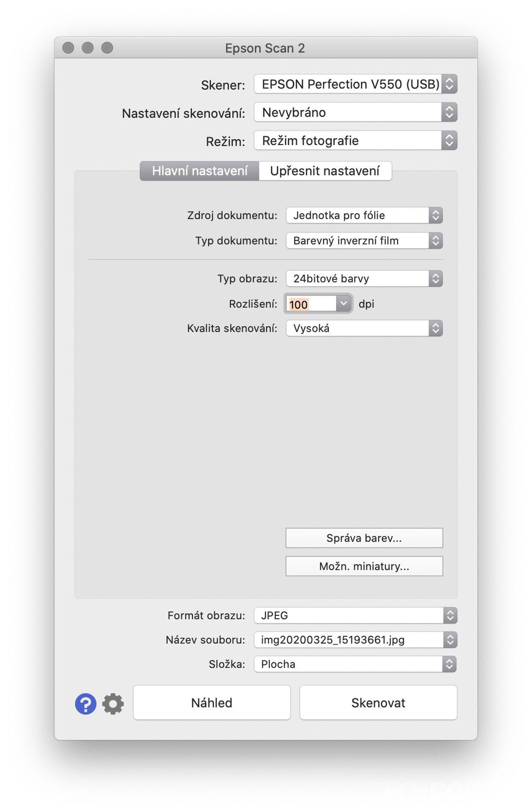Viewport: 532px width, 812px height.
Task: Open the Kvalita skenování dropdown
Action: click(x=364, y=328)
